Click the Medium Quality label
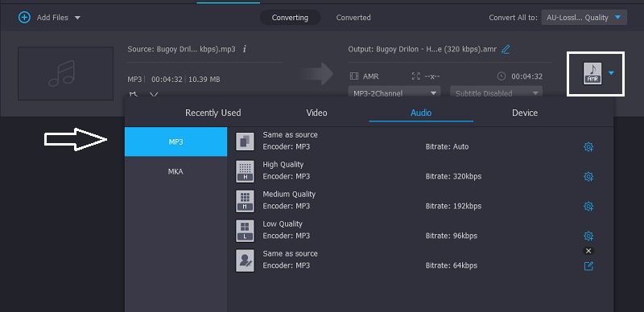 pos(289,194)
